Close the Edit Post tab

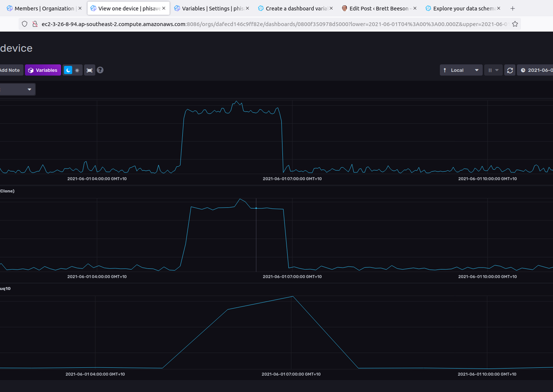(x=415, y=8)
